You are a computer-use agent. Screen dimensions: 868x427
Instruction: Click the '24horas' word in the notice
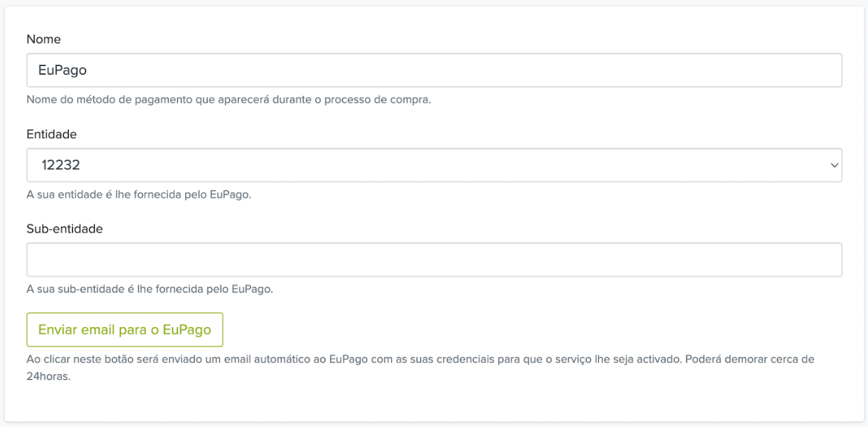point(48,376)
